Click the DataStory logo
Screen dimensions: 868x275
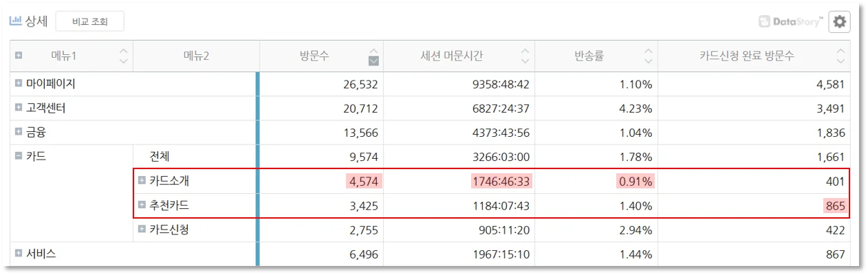click(790, 22)
